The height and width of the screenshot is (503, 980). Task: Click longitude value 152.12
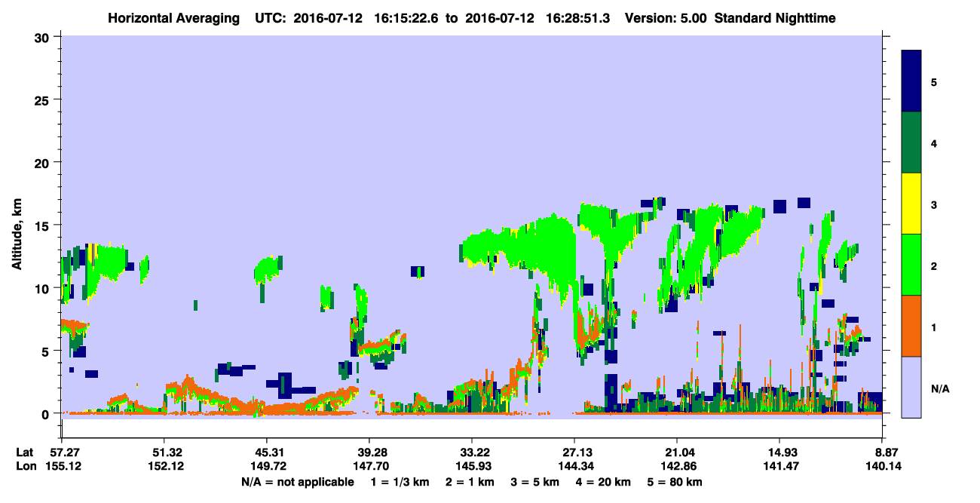tap(164, 467)
